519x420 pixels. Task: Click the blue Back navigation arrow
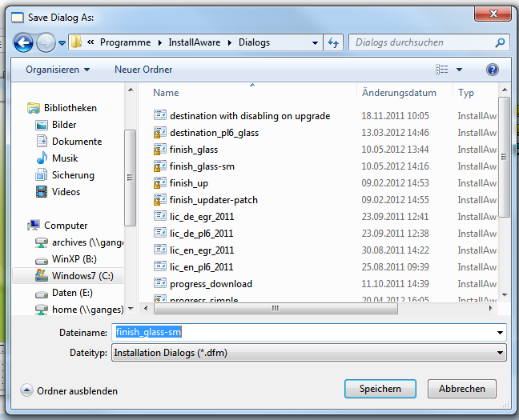point(23,42)
